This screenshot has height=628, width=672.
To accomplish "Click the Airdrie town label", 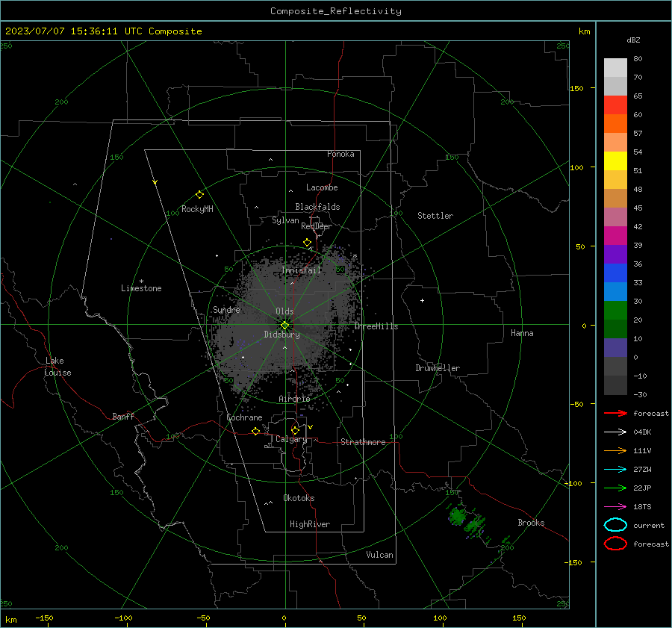I will pos(294,399).
